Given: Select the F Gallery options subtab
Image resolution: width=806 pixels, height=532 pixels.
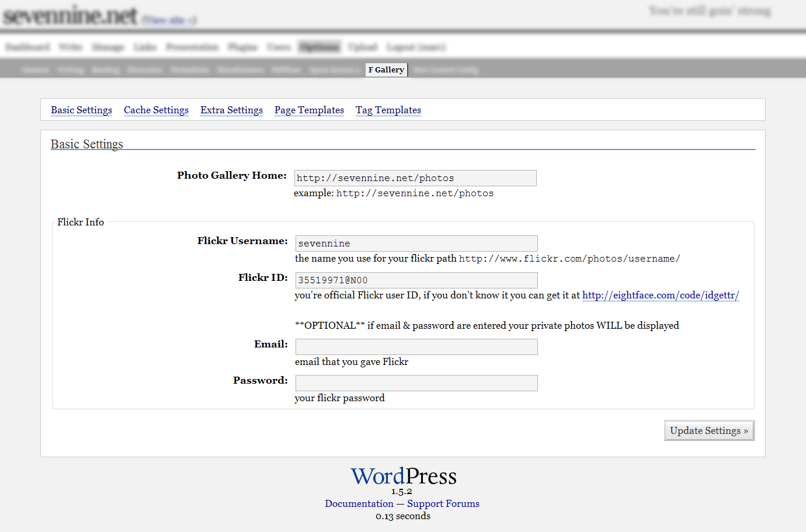Looking at the screenshot, I should pos(386,69).
